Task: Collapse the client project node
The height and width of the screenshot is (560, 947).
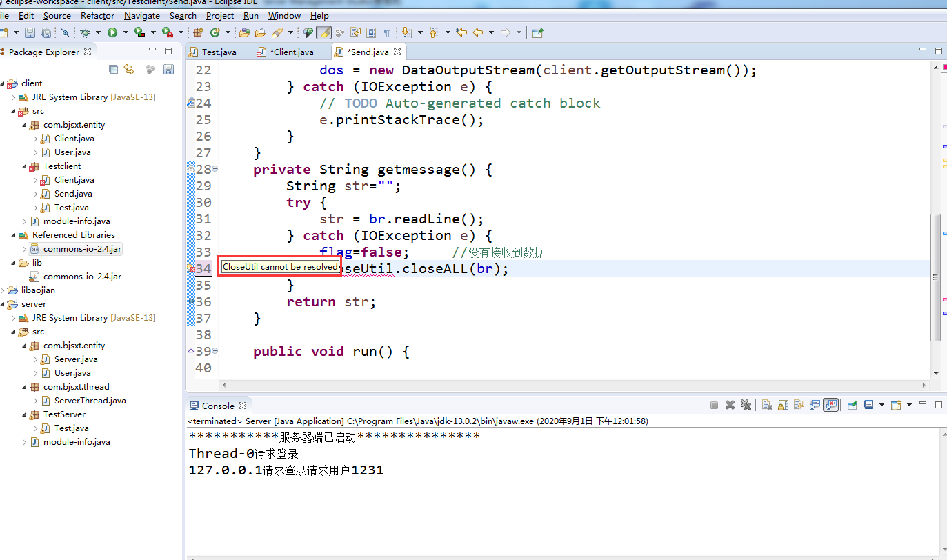Action: [x=3, y=83]
